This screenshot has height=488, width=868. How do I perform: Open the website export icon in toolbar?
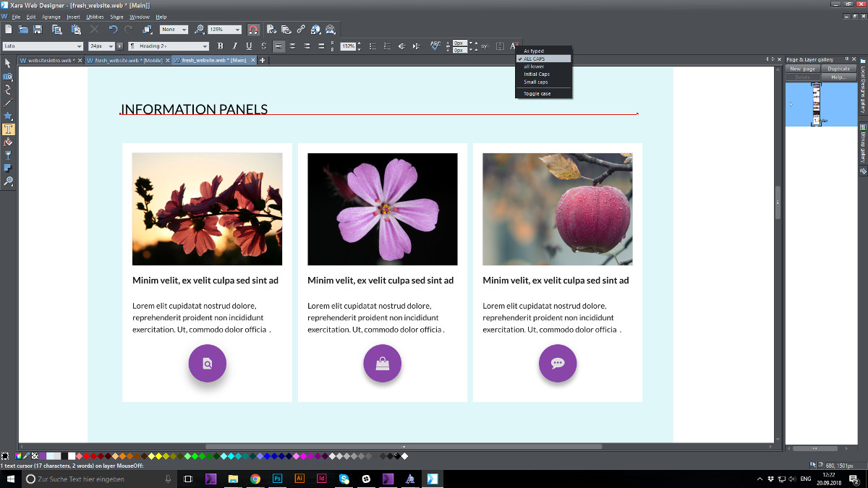coord(315,29)
